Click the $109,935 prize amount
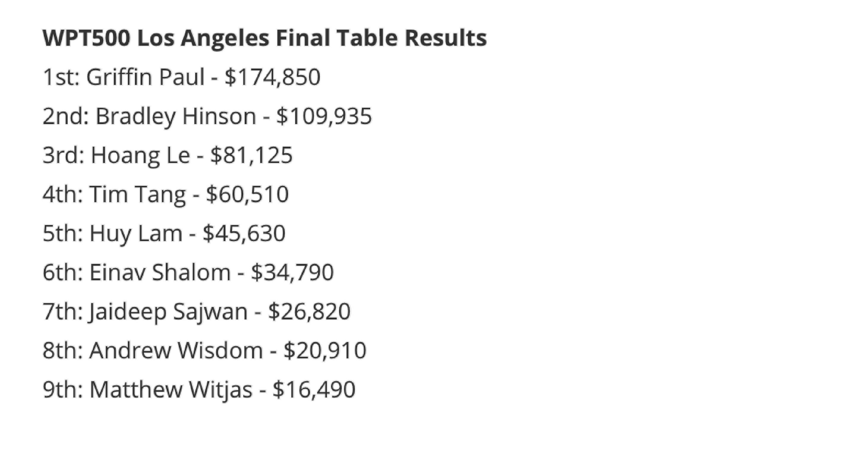The image size is (868, 456). pos(324,116)
